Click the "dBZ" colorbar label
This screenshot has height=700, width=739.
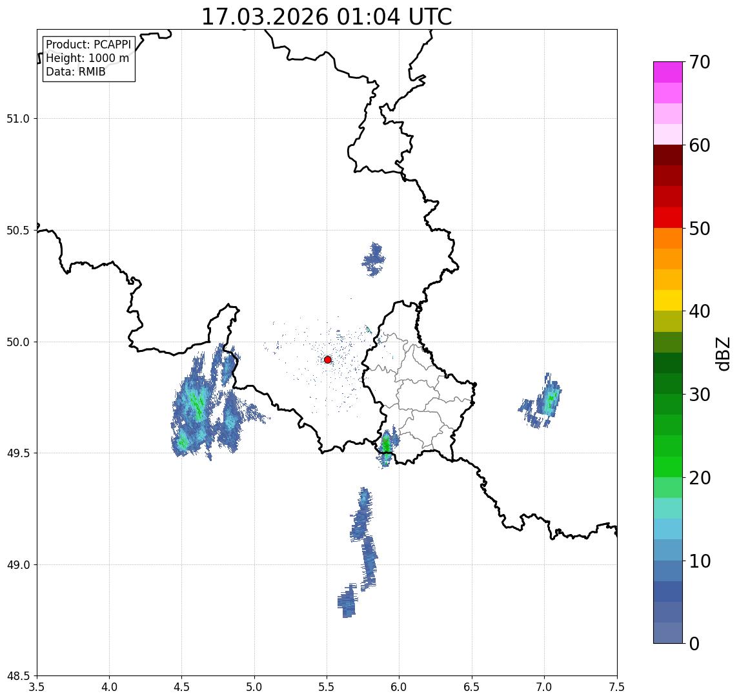(x=722, y=354)
